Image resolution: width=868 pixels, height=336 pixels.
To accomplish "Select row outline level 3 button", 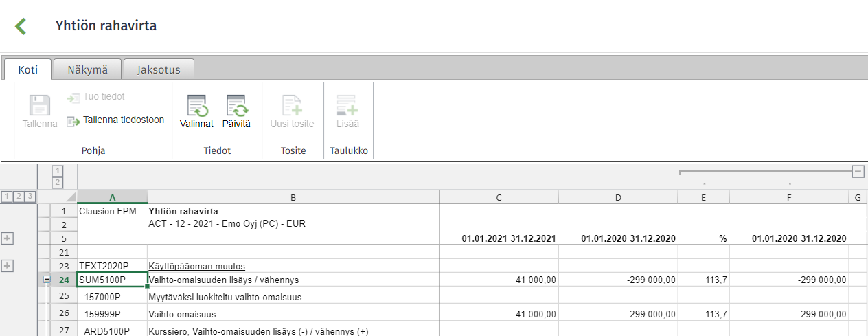I will tap(30, 197).
